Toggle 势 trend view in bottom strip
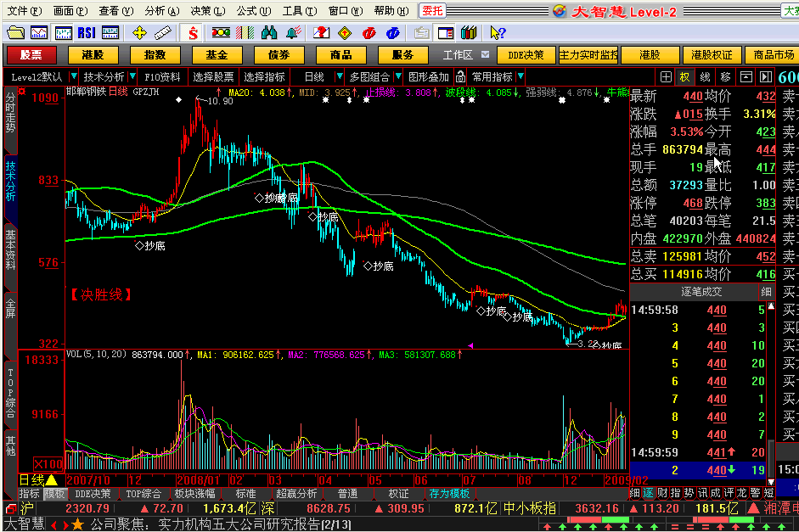 point(689,493)
